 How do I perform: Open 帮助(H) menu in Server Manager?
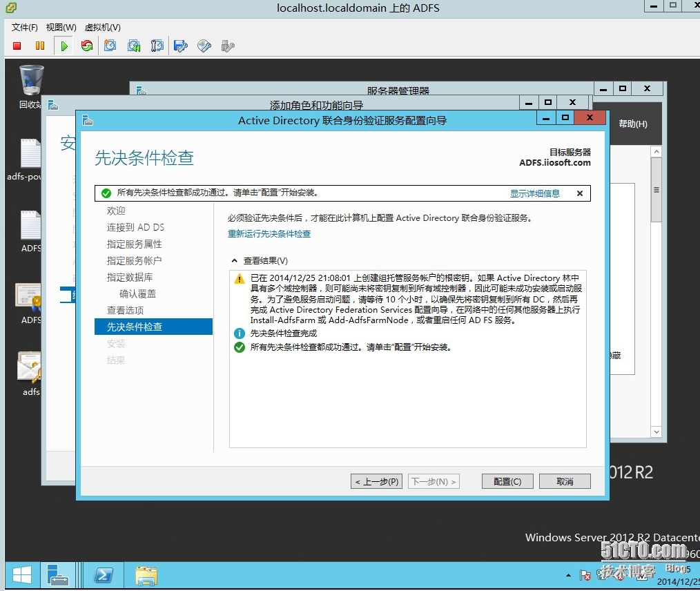pos(633,124)
